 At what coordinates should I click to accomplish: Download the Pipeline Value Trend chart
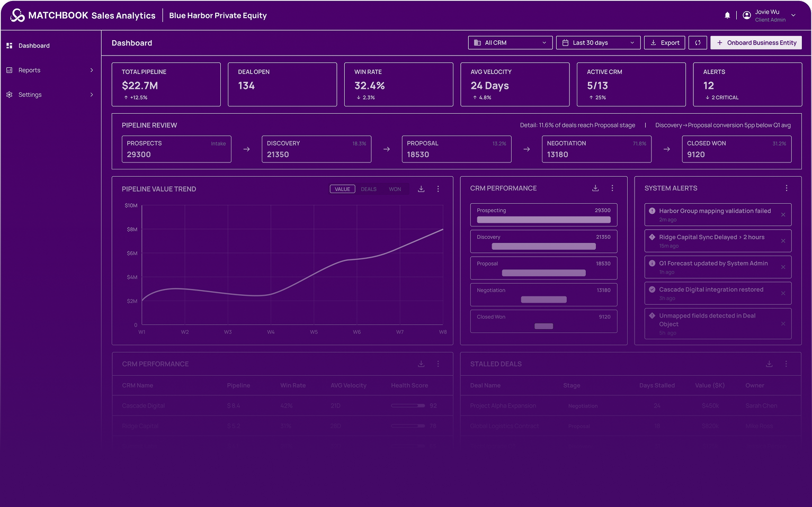421,188
